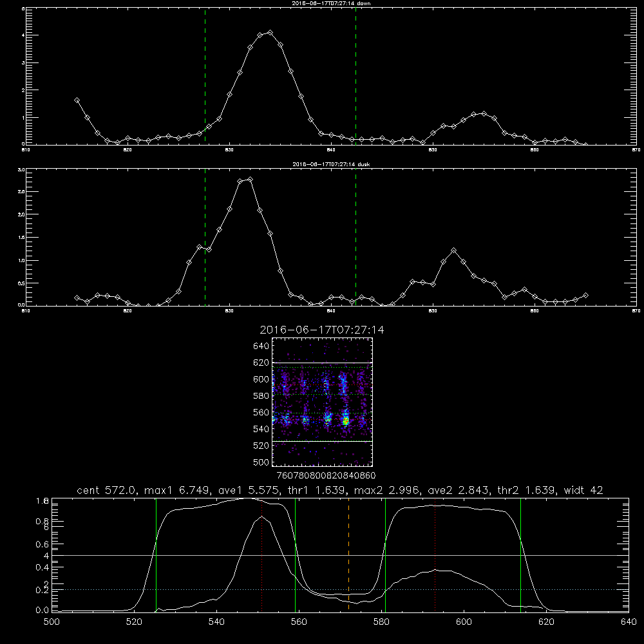Click the highest diamond marker in dawn plot
This screenshot has width=644, height=644.
tap(270, 32)
